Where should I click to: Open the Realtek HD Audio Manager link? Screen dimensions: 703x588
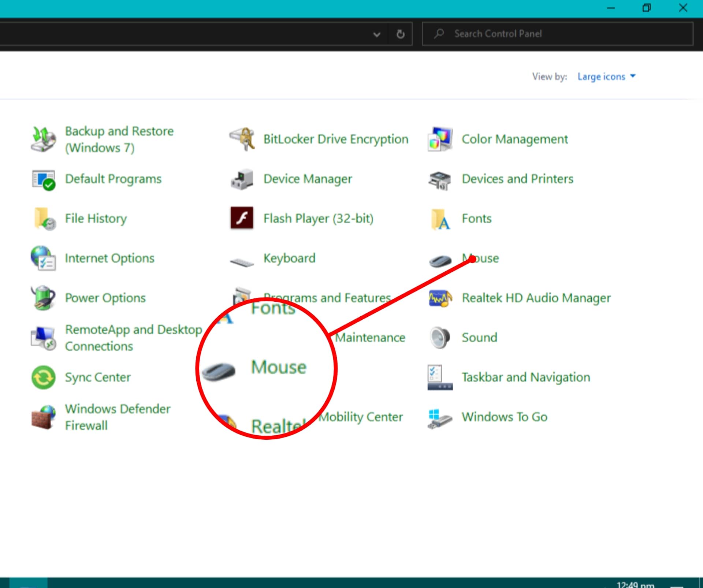(x=536, y=298)
